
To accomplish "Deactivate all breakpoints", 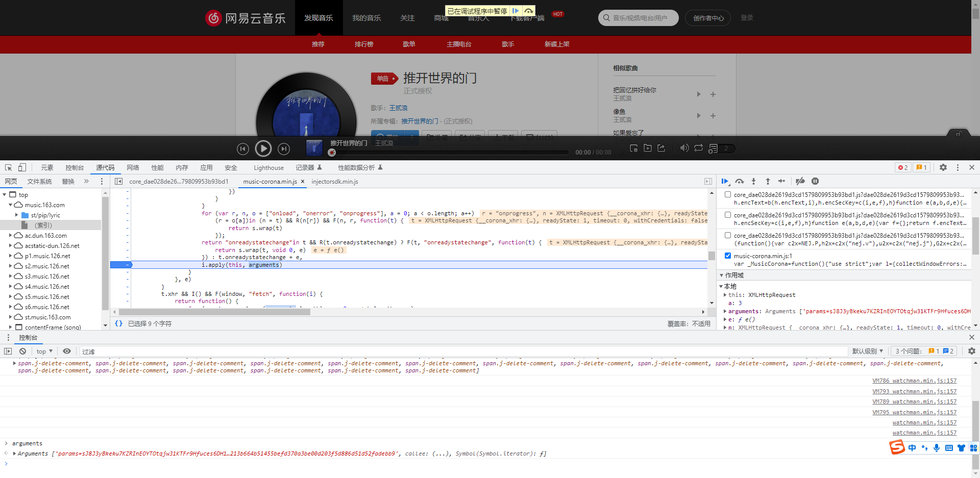I will click(800, 181).
